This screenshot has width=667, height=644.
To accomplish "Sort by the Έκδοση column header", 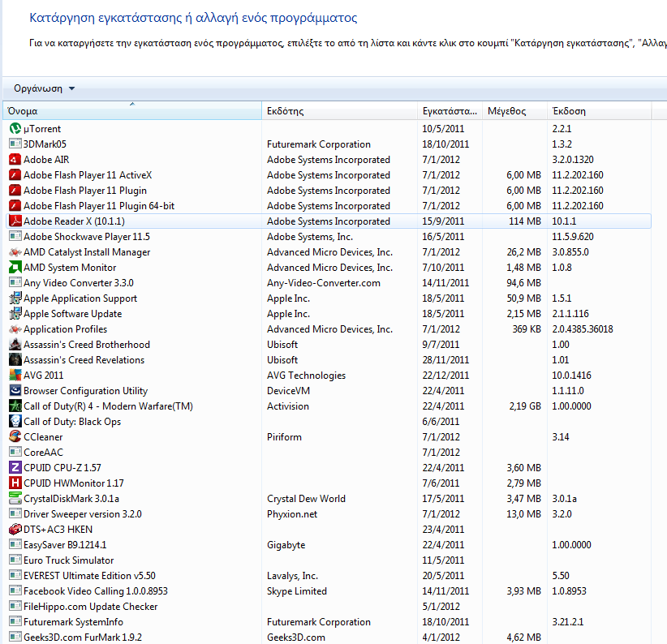I will (599, 111).
